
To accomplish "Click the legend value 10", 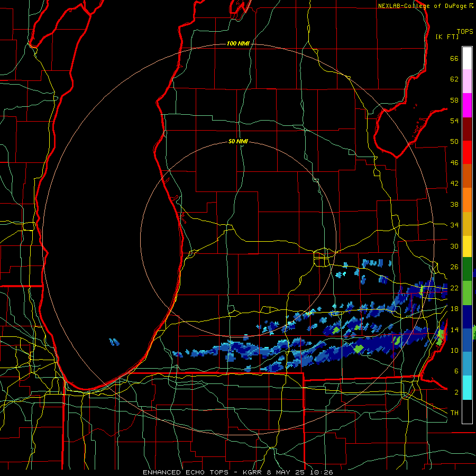I will pyautogui.click(x=454, y=351).
